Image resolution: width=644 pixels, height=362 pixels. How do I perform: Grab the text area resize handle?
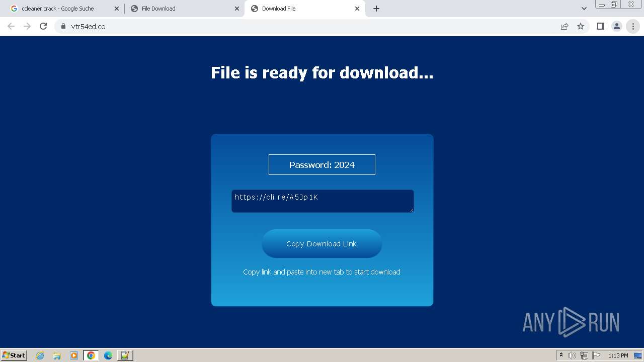click(x=411, y=210)
